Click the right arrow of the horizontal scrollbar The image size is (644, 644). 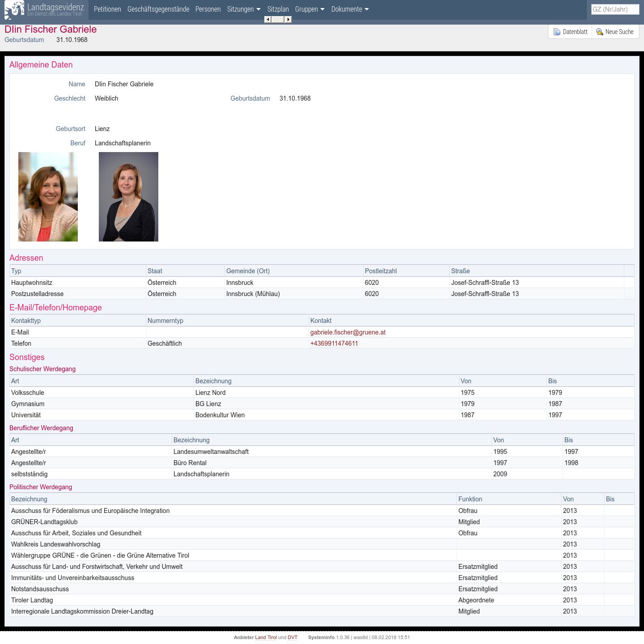coord(288,19)
